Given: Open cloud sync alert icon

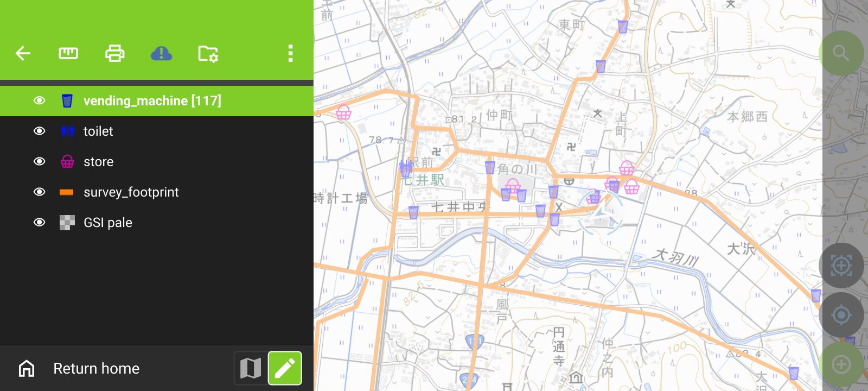Looking at the screenshot, I should (x=161, y=53).
